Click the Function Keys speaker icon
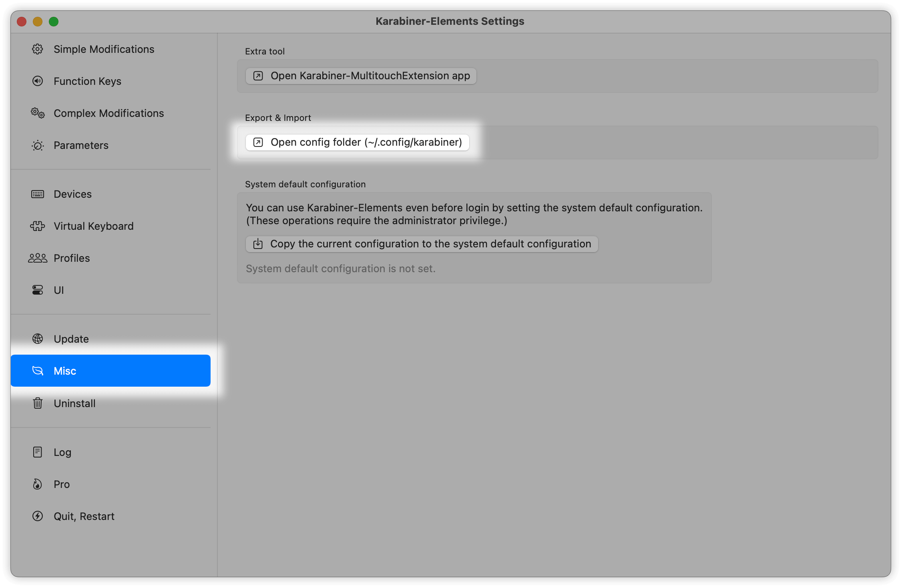This screenshot has height=588, width=902. (38, 81)
